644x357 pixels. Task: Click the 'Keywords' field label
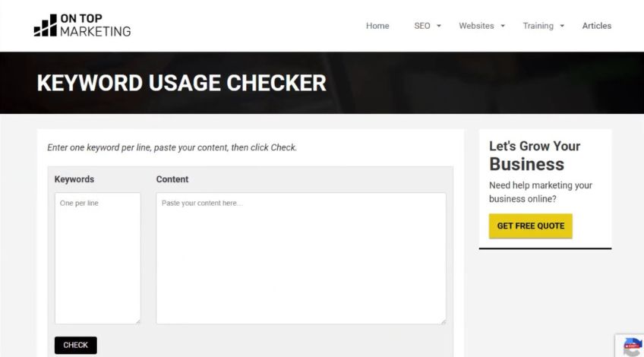point(74,179)
